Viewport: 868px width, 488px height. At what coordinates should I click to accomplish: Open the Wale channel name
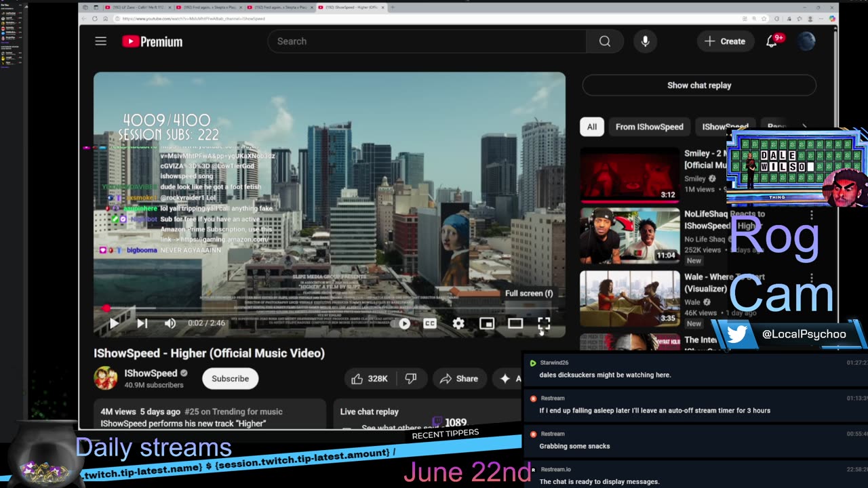(x=692, y=302)
